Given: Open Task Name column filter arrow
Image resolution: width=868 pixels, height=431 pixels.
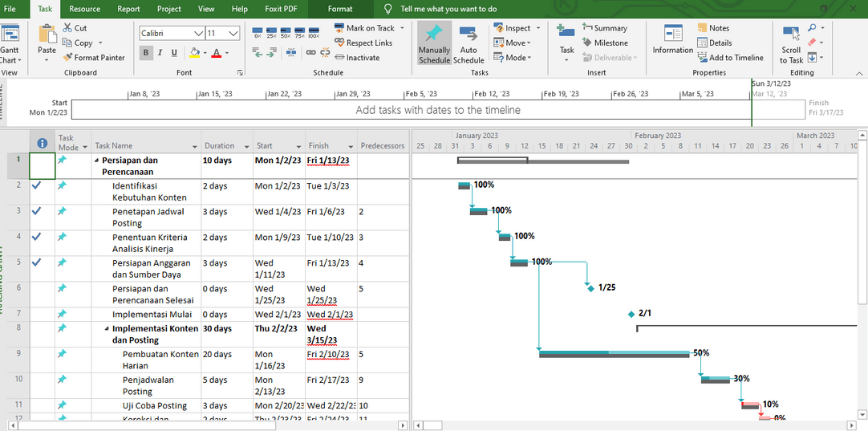Looking at the screenshot, I should [x=195, y=147].
